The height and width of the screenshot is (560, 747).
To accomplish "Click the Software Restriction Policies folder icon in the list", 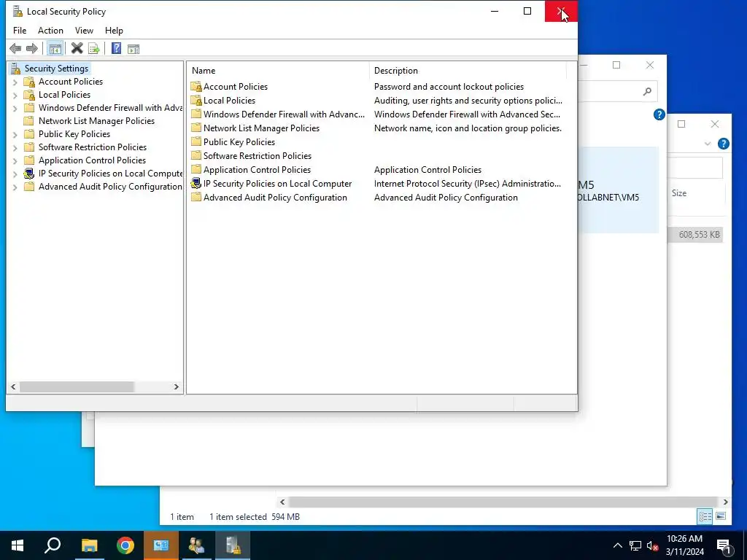I will point(196,155).
